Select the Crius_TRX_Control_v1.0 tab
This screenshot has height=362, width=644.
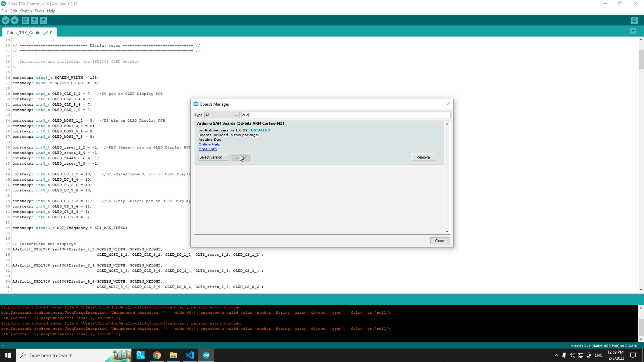29,33
